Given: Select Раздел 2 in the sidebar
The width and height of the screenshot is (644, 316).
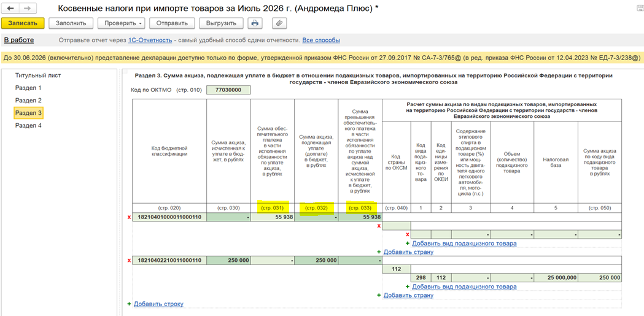Looking at the screenshot, I should (x=28, y=100).
